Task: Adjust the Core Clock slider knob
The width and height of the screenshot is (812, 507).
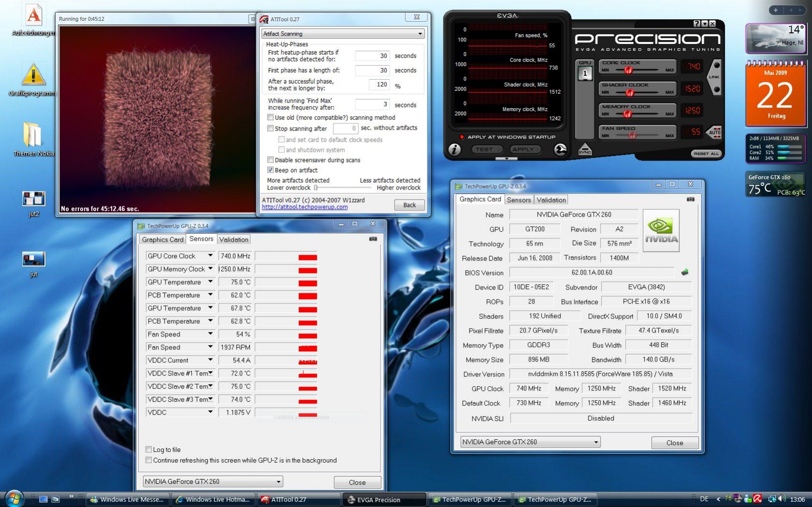Action: [628, 70]
